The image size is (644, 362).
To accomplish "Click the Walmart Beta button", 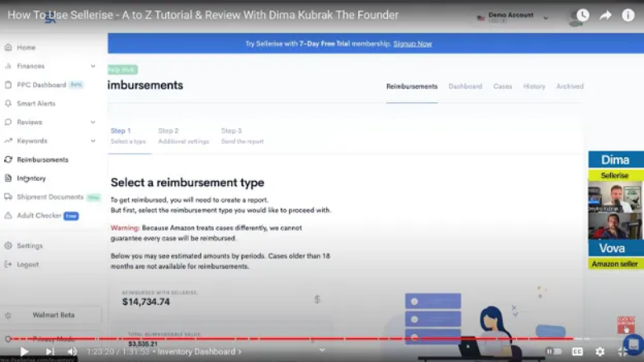I will tap(54, 315).
